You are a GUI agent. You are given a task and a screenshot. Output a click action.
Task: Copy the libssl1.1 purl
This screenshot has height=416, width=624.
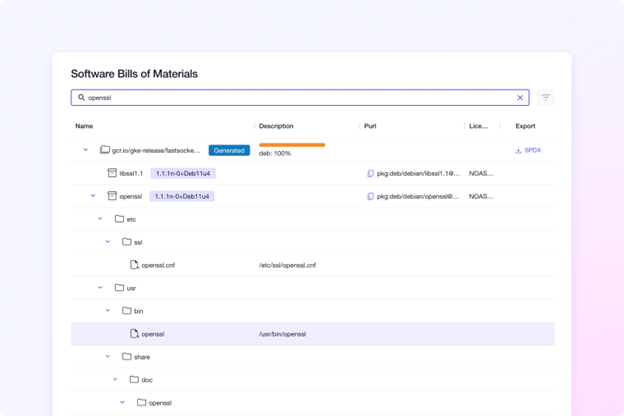[x=370, y=173]
